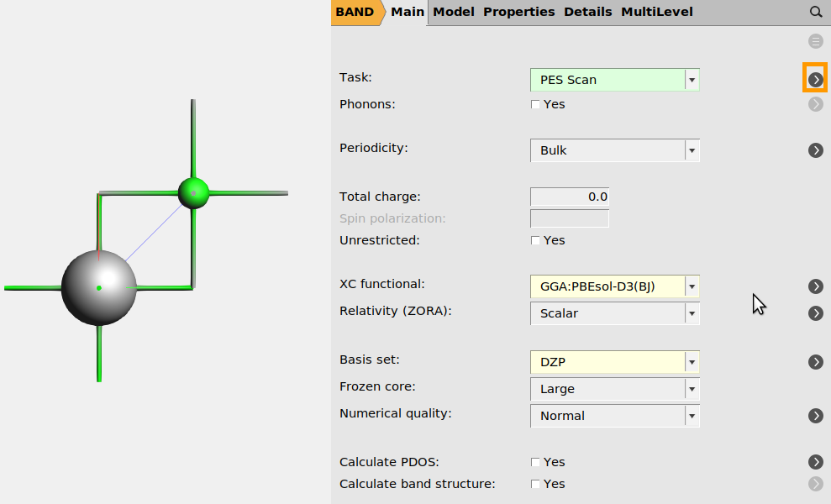Viewport: 831px width, 504px height.
Task: Open Basis set details arrow
Action: coord(815,362)
